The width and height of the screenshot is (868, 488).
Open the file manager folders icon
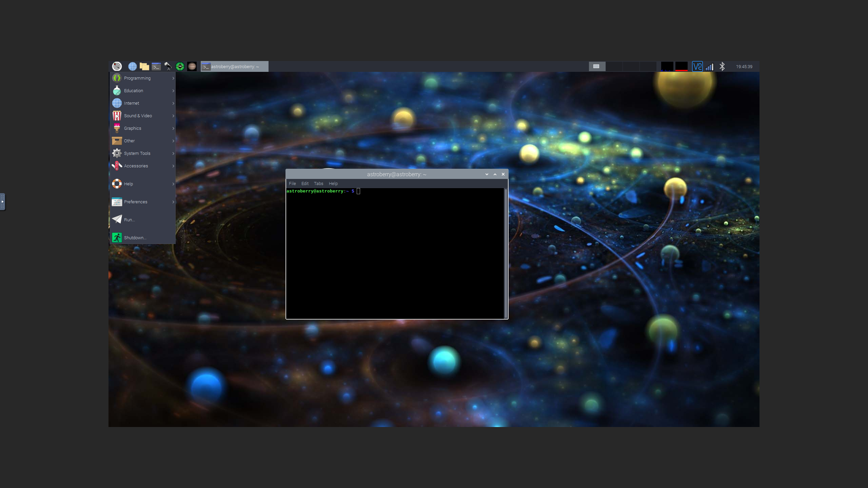click(x=144, y=66)
